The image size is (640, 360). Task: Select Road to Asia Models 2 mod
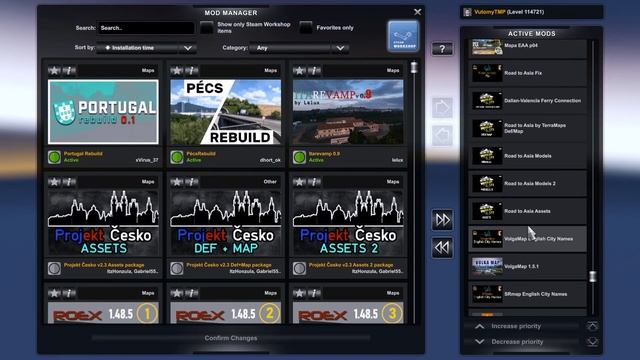click(527, 184)
